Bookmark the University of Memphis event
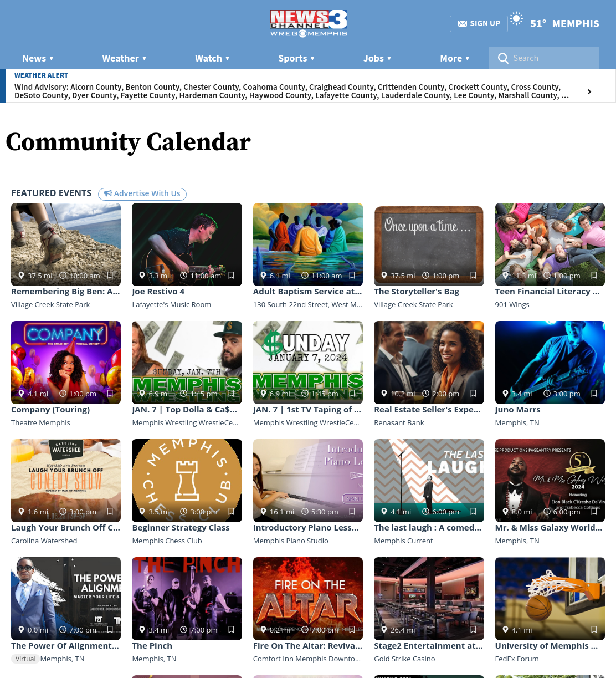 tap(594, 630)
